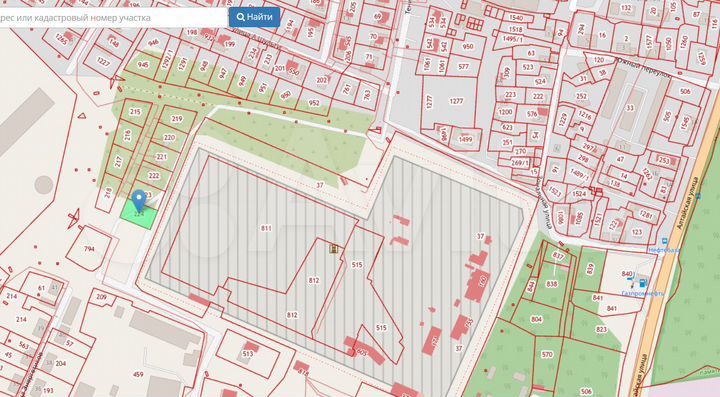Select parcel number 952
The image size is (720, 397).
point(314,103)
